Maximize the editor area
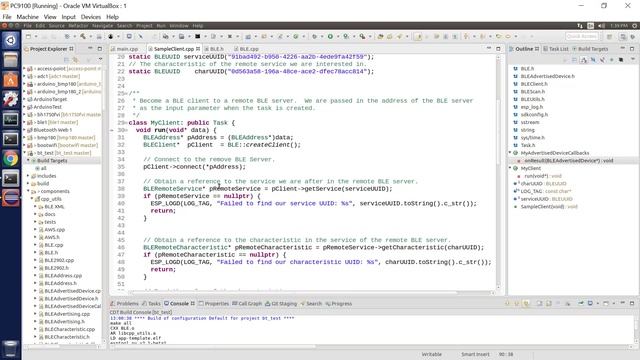 click(498, 49)
